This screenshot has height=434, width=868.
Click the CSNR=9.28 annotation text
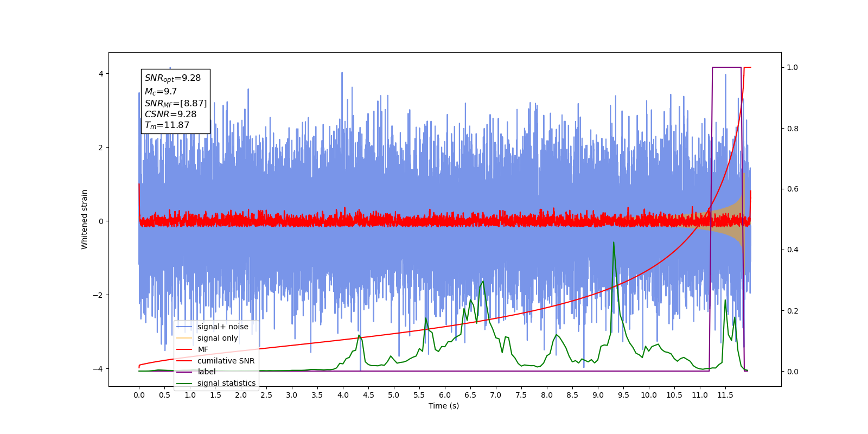click(x=170, y=114)
